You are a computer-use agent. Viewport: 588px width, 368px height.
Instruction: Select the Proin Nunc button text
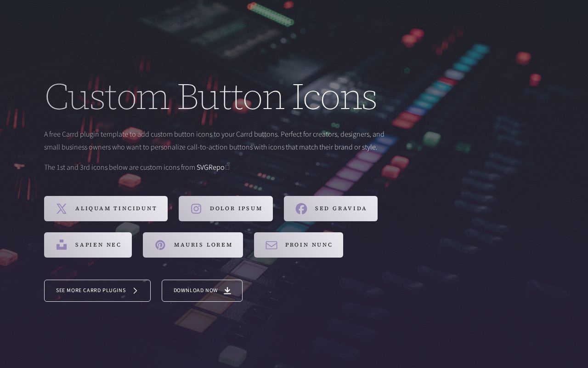[x=309, y=245]
